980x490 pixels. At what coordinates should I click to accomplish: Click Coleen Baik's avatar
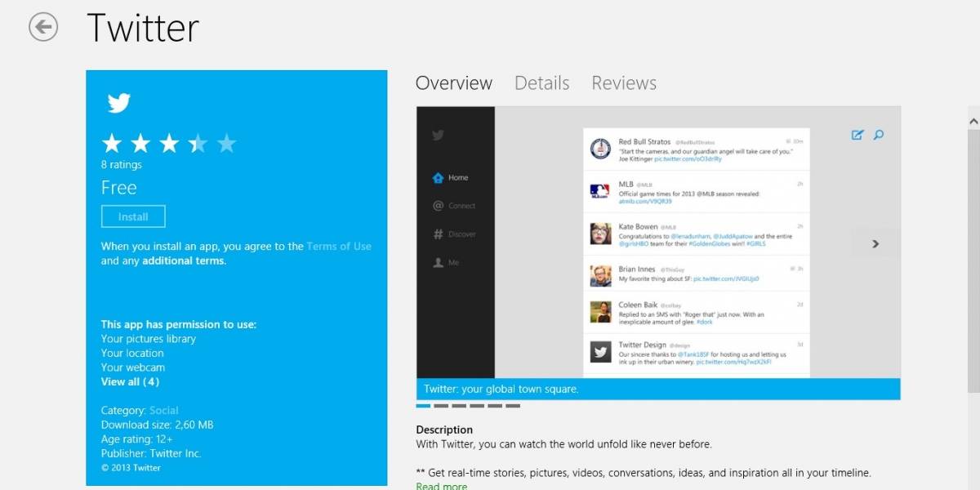coord(600,311)
